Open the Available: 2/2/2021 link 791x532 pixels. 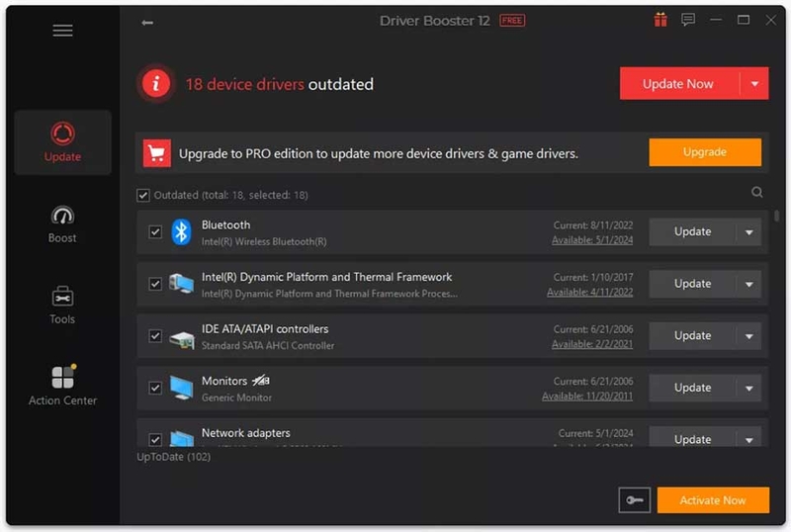click(x=592, y=344)
